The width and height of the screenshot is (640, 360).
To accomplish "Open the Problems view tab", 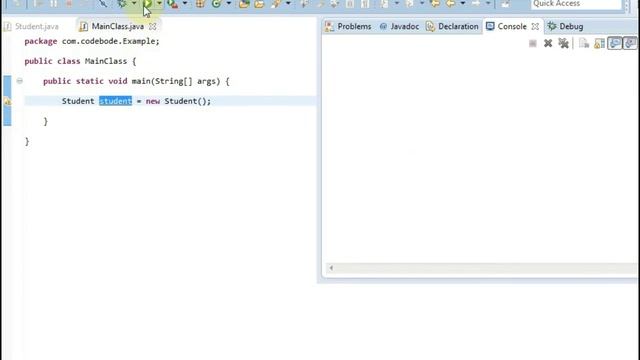I will tap(348, 27).
